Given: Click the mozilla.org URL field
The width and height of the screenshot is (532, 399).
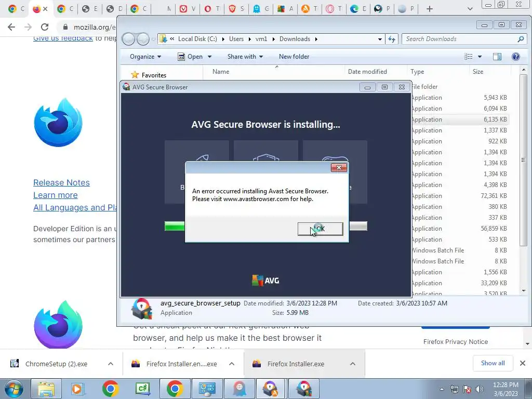Looking at the screenshot, I should pyautogui.click(x=95, y=27).
